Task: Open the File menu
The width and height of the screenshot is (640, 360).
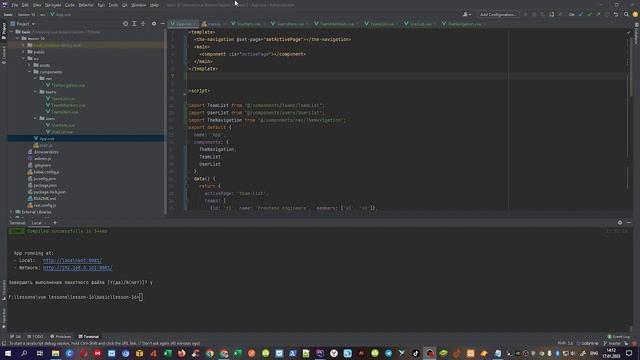Action: click(x=15, y=5)
